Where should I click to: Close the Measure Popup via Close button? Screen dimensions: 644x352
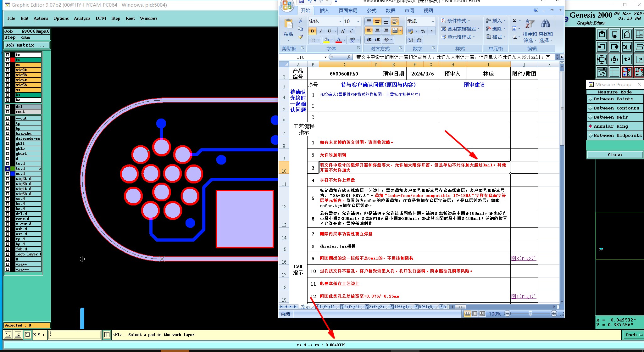[x=614, y=154]
